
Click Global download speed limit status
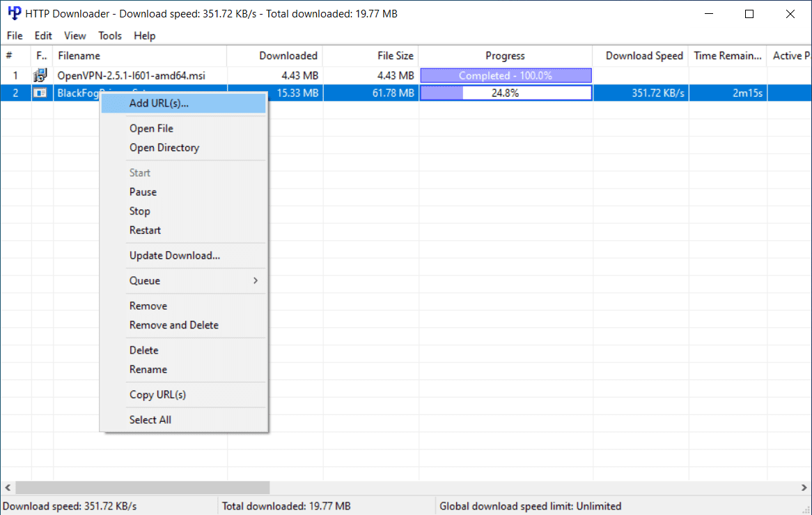tap(530, 506)
